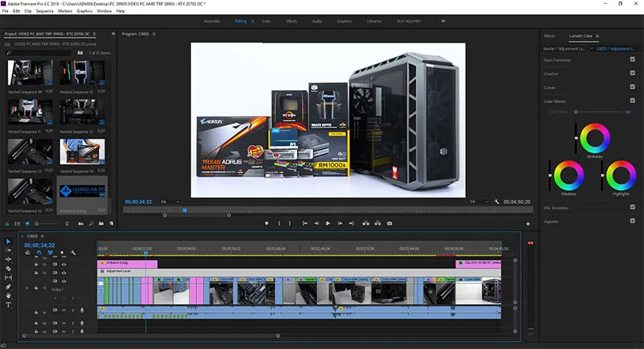Click the Midtones color wheel
The width and height of the screenshot is (644, 349).
click(595, 138)
